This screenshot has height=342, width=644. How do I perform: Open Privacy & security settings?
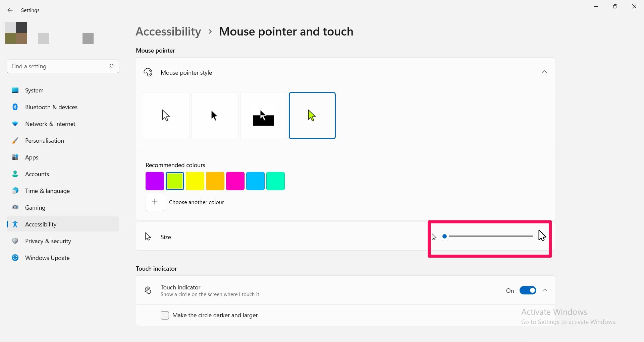click(48, 241)
